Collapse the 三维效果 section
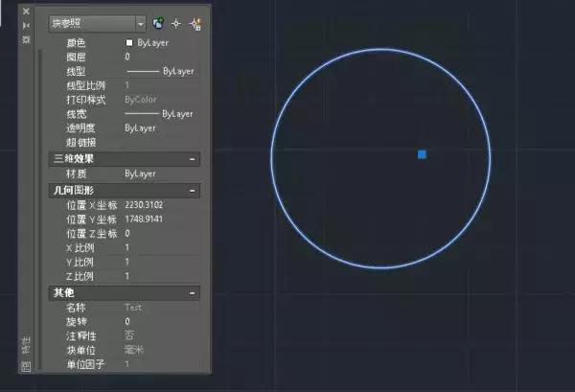Viewport: 575px width, 392px height. click(192, 159)
